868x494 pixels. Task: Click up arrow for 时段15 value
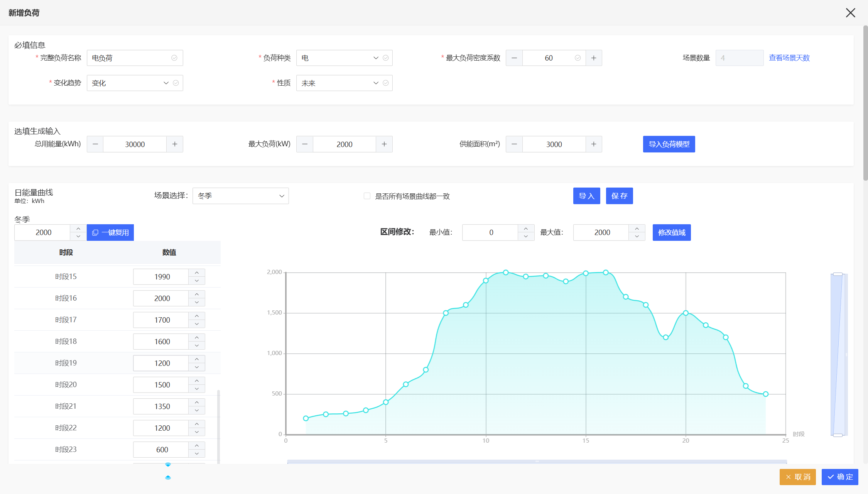pyautogui.click(x=197, y=273)
